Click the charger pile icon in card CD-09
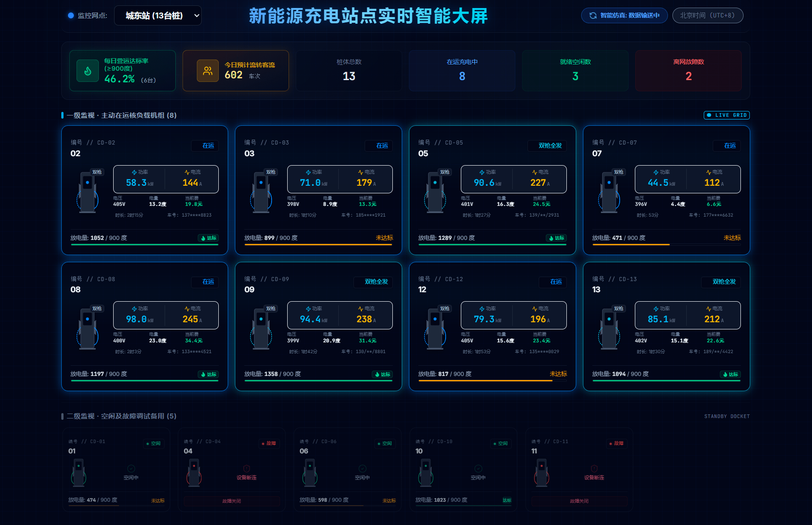Screen dimensions: 812x525 coord(261,329)
